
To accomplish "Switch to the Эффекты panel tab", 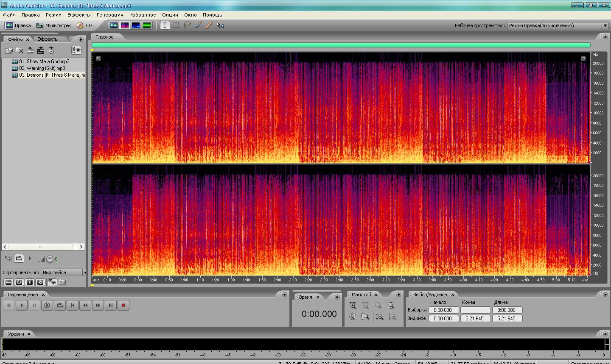I will pos(48,39).
